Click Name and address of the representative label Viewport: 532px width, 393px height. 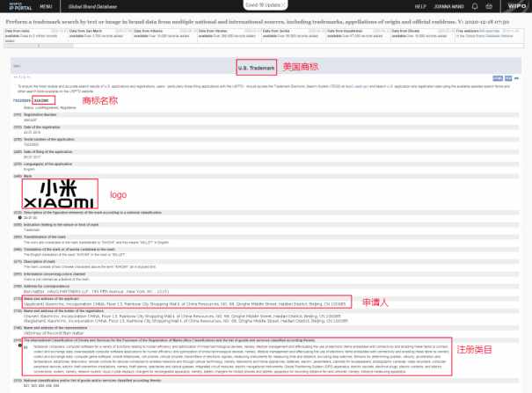pos(55,328)
